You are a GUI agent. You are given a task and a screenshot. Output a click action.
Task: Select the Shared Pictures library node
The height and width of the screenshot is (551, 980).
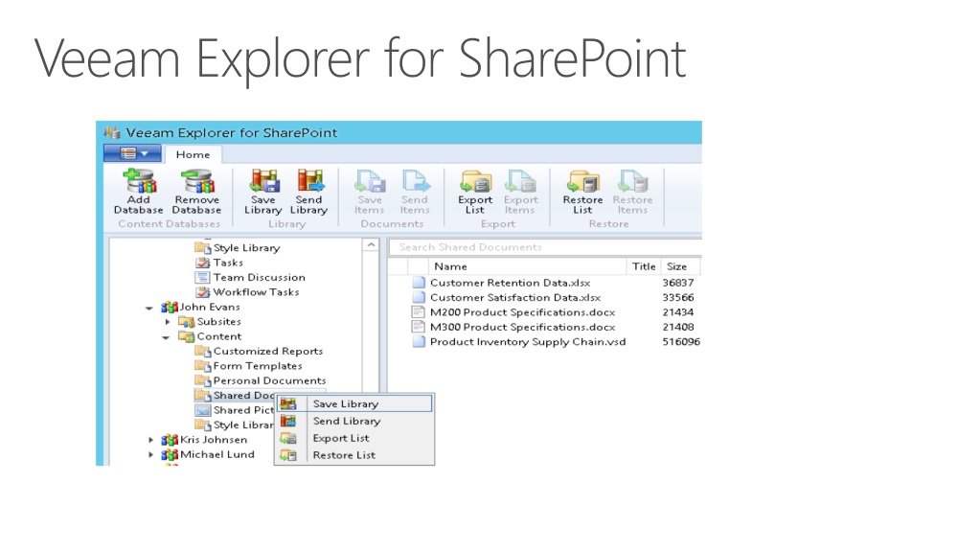pos(235,410)
